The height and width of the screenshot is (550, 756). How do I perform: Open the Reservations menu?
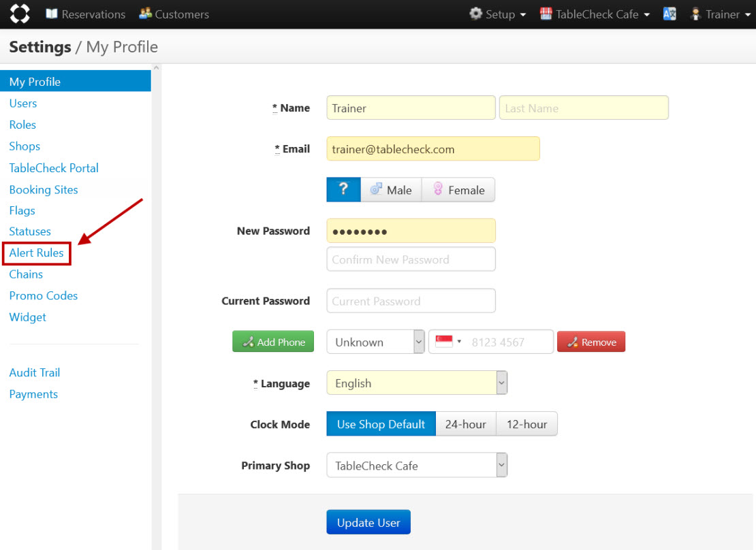[85, 14]
